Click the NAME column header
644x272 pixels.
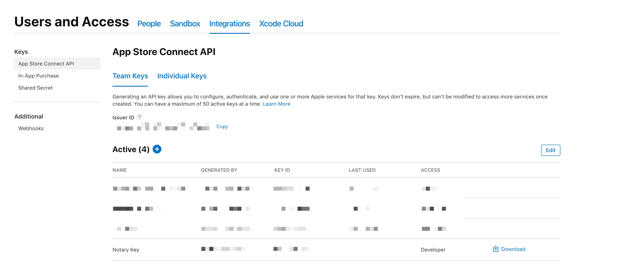119,170
